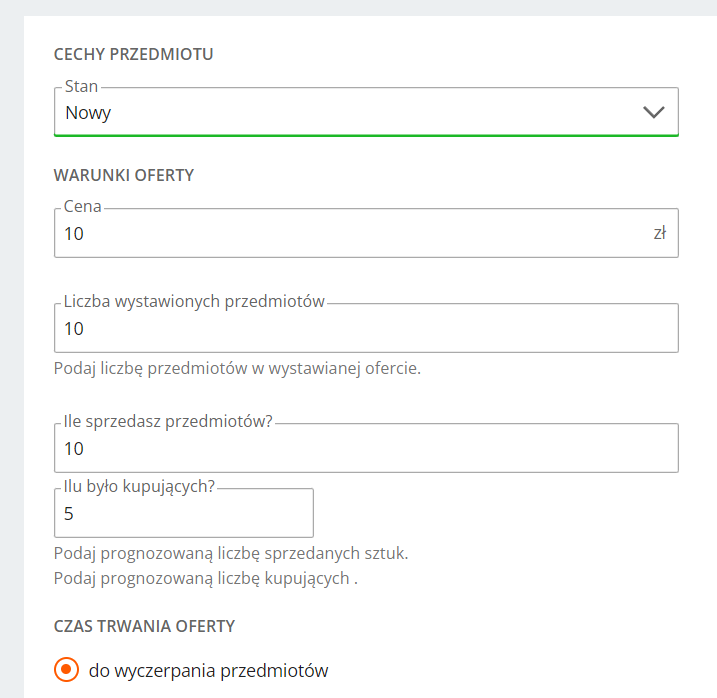Expand the Stan dropdown chevron arrow
The width and height of the screenshot is (717, 698).
coord(654,112)
